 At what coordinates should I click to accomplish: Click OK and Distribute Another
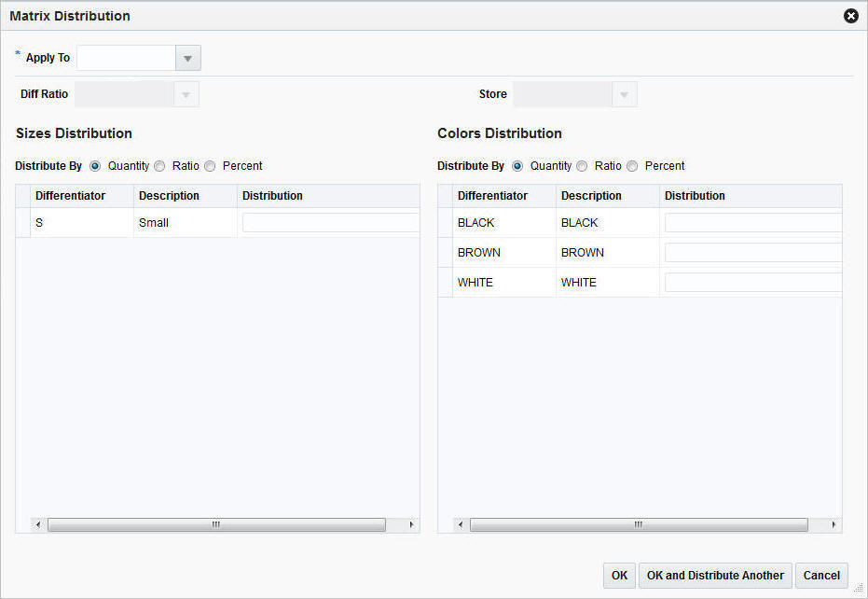[x=714, y=575]
